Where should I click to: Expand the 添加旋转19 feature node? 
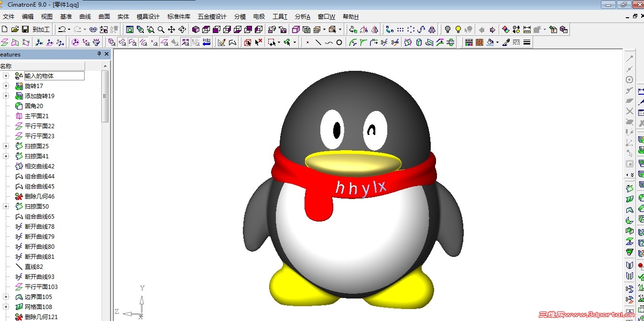[6, 96]
